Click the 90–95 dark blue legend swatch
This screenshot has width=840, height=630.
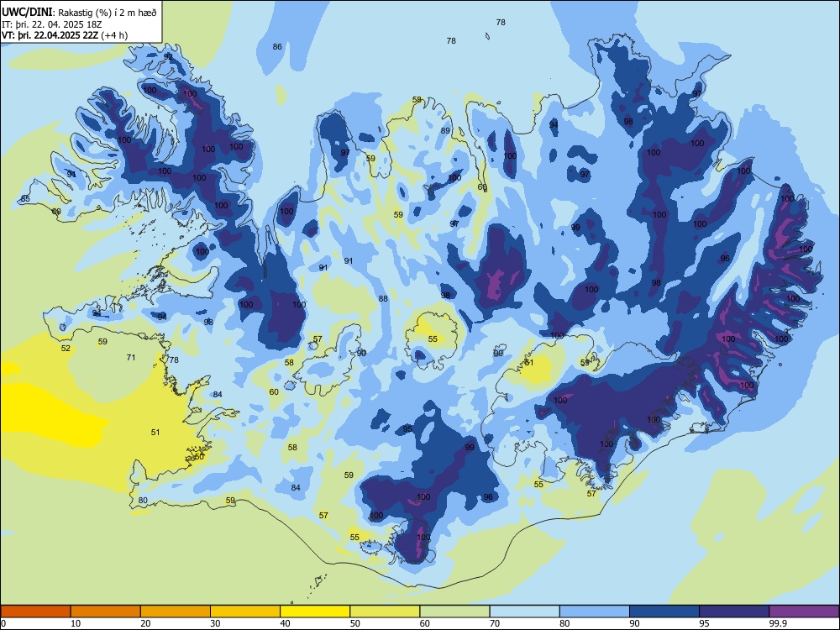(664, 612)
